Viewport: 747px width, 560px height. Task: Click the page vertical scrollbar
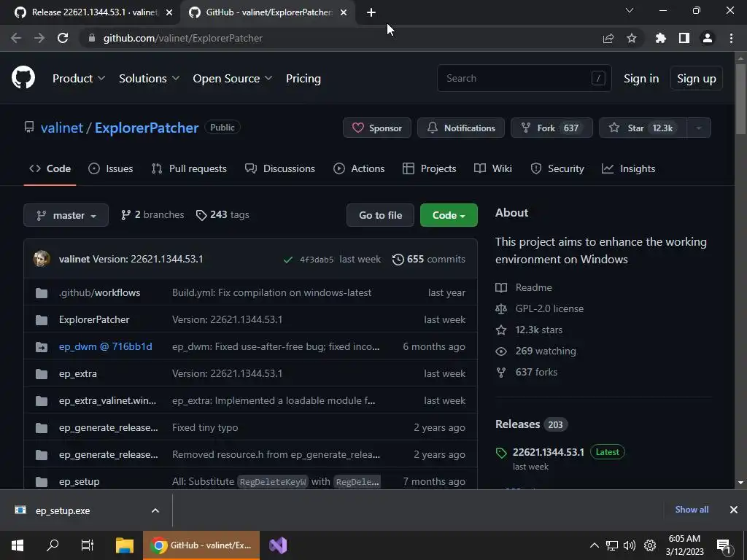[x=740, y=100]
